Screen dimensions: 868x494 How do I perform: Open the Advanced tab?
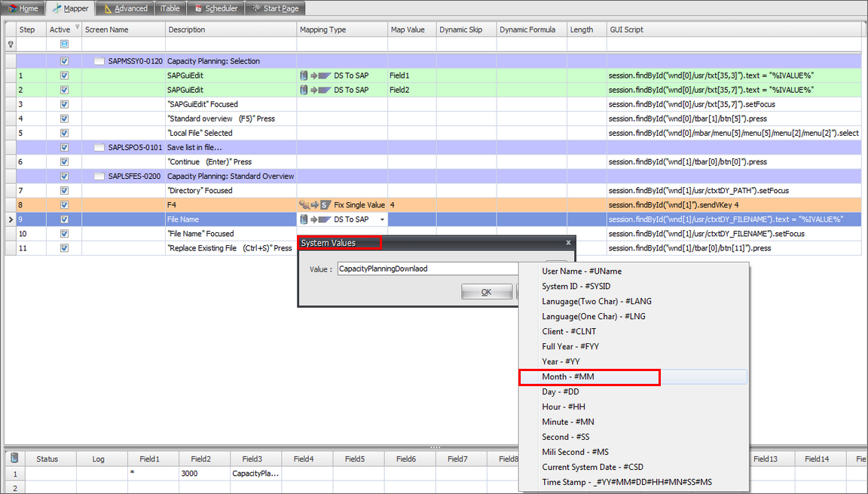pyautogui.click(x=126, y=8)
